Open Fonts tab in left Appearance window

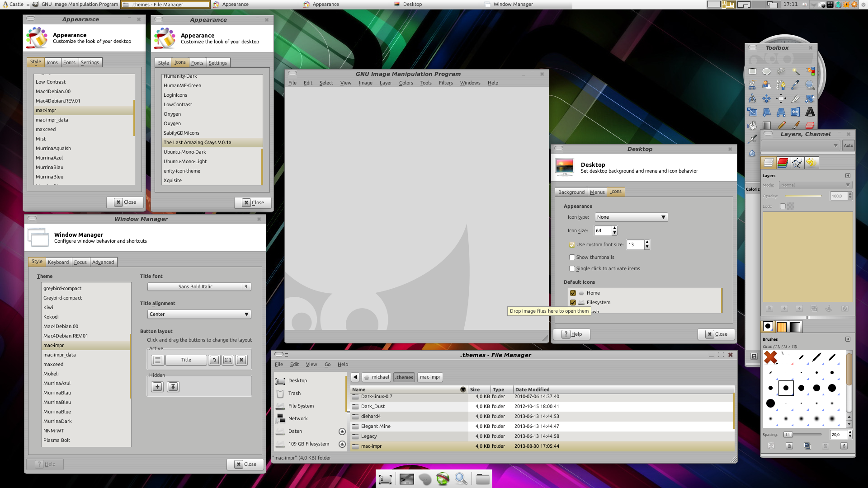point(69,63)
